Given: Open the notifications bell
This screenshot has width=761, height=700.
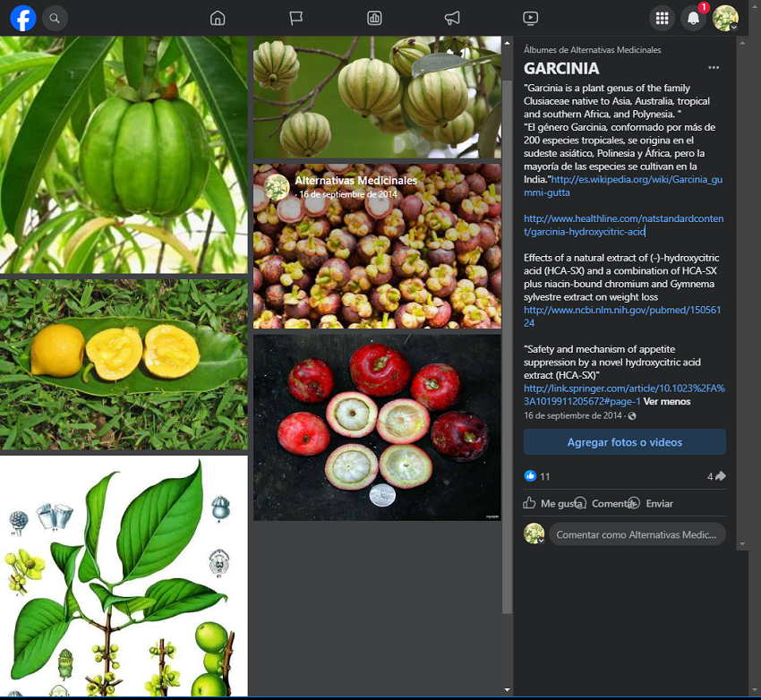Looking at the screenshot, I should 693,18.
